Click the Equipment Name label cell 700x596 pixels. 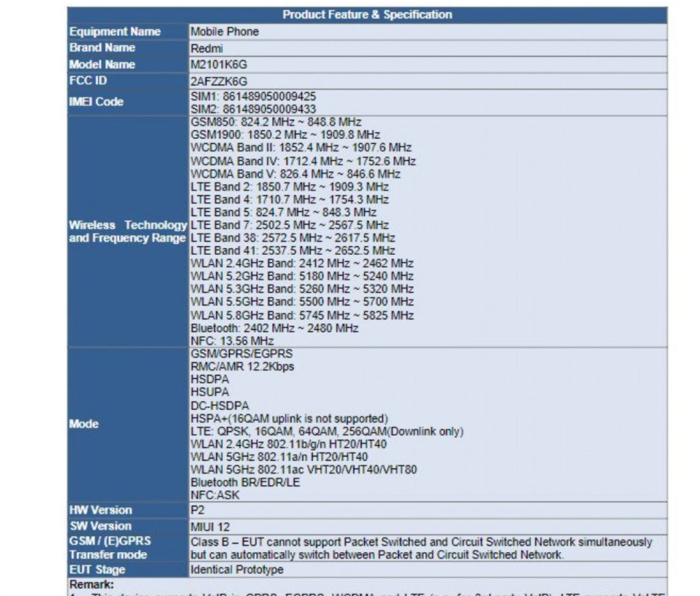115,32
